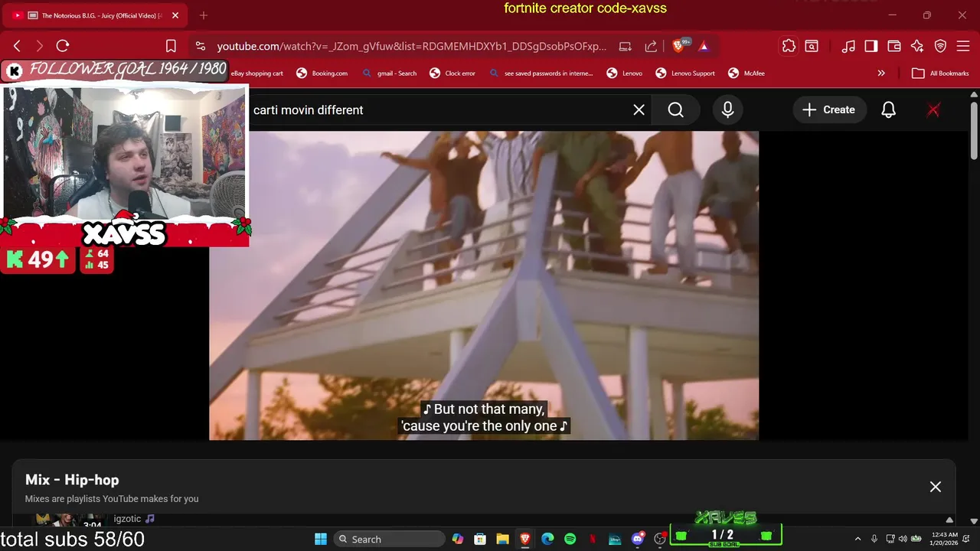
Task: Open Brave Wallet icon
Action: pyautogui.click(x=893, y=46)
